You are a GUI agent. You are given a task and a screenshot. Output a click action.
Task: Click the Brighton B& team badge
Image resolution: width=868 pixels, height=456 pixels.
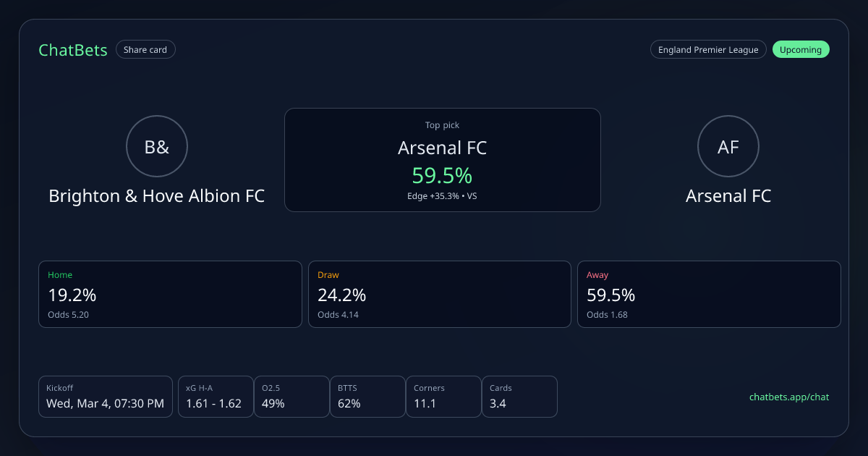(x=157, y=147)
